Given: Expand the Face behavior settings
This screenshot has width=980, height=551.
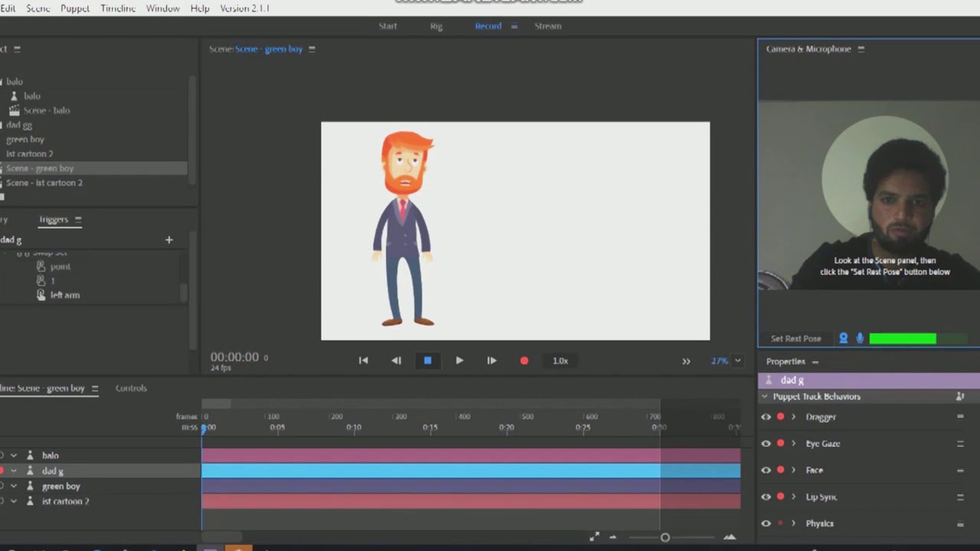Looking at the screenshot, I should (793, 470).
